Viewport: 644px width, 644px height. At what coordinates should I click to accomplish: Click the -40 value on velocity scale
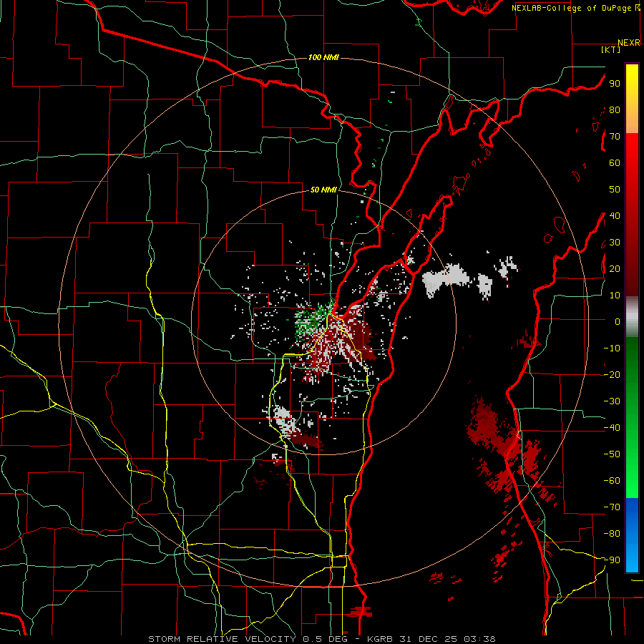(612, 428)
